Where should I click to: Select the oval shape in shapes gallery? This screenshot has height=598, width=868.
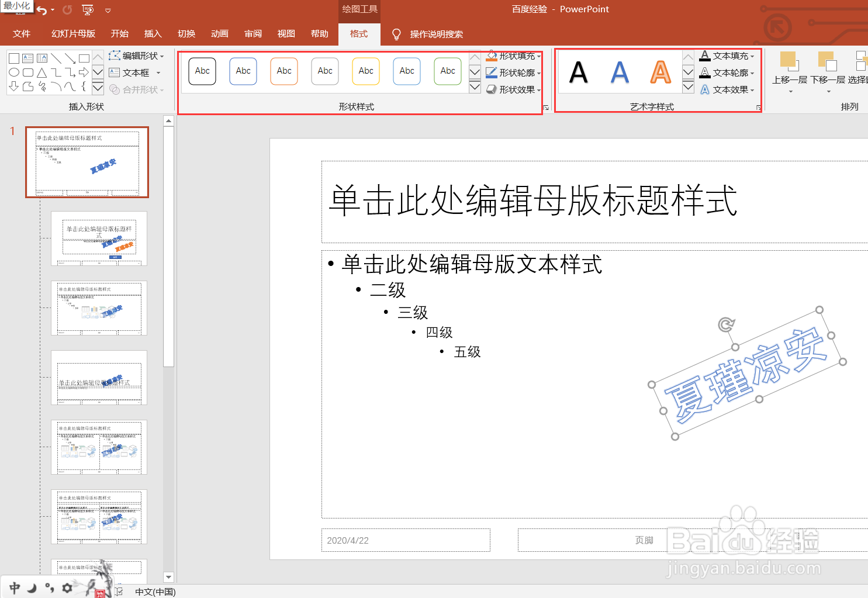point(13,72)
